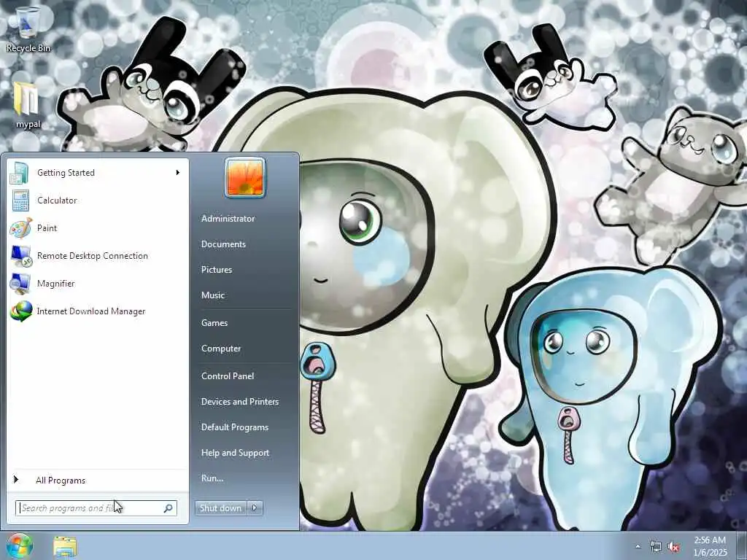Open the Run... dialog
The width and height of the screenshot is (747, 560).
[x=212, y=478]
